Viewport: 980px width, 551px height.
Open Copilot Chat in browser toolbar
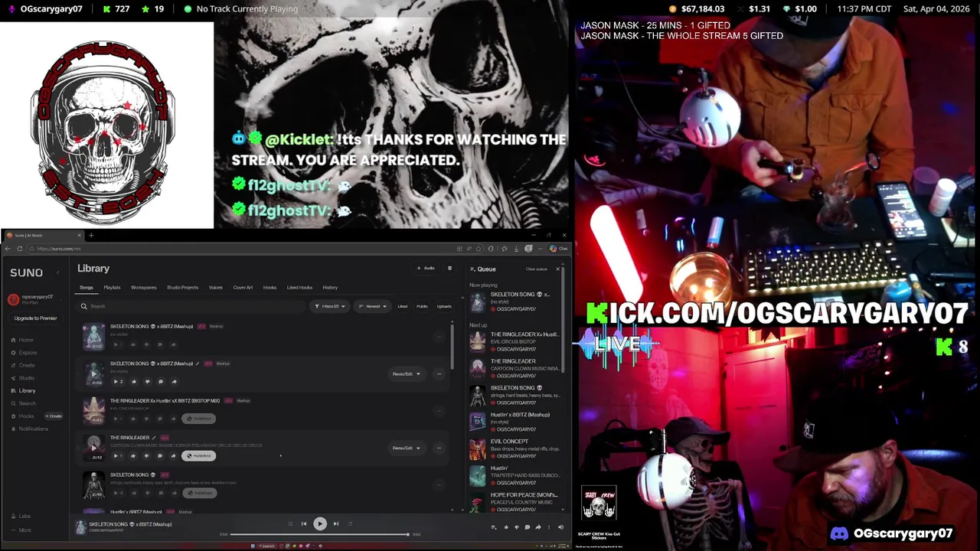click(559, 249)
